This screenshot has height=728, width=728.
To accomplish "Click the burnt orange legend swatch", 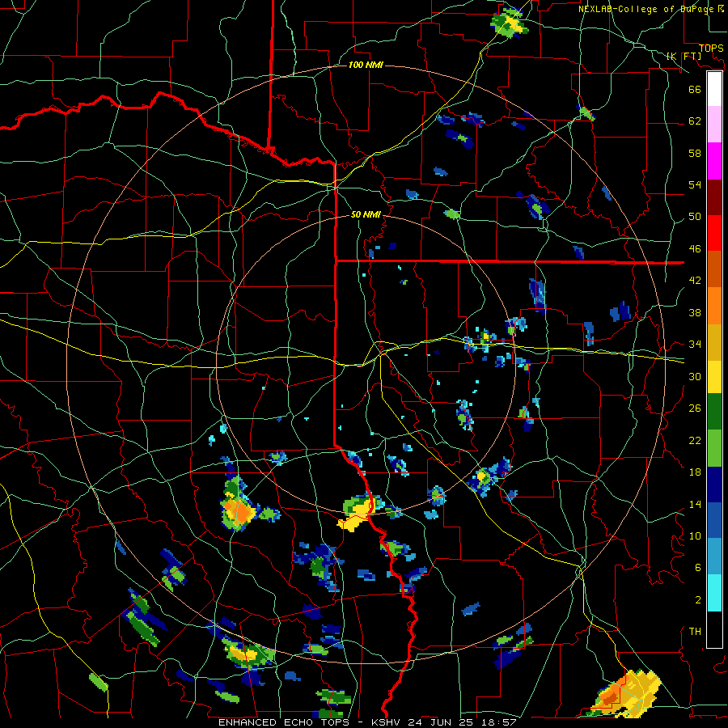I will [x=714, y=269].
